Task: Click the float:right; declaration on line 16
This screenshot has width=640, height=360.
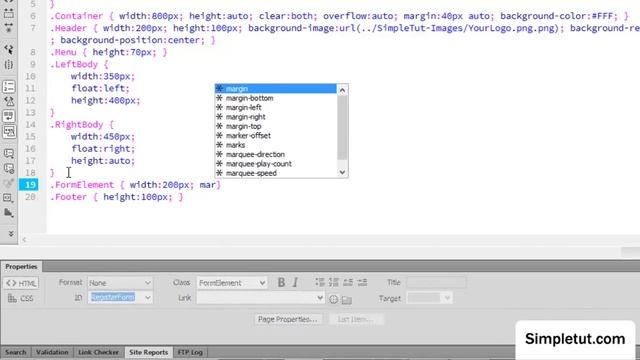Action: pyautogui.click(x=103, y=149)
